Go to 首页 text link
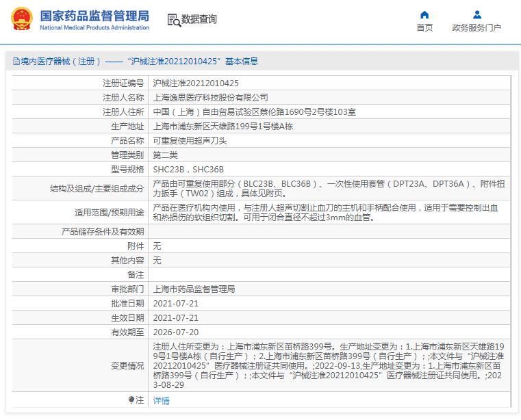This screenshot has height=420, width=521. (424, 28)
